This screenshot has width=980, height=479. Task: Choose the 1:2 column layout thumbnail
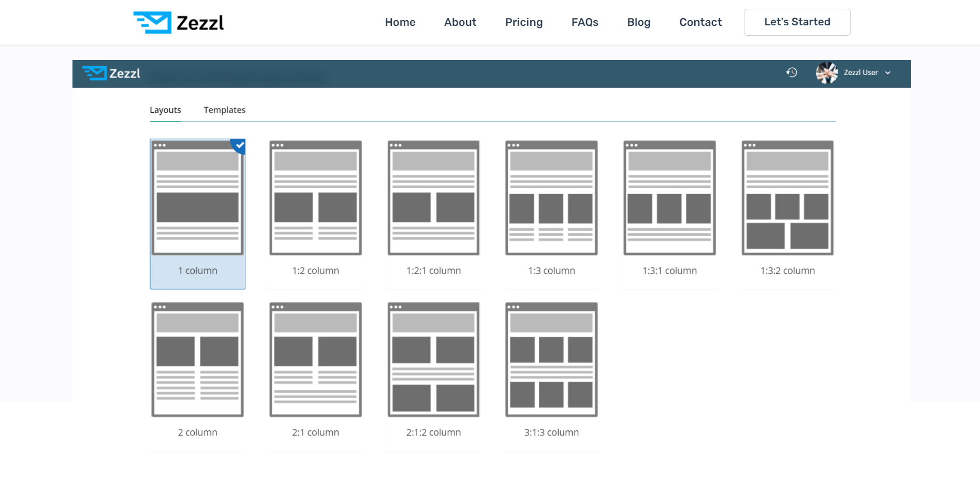[316, 198]
